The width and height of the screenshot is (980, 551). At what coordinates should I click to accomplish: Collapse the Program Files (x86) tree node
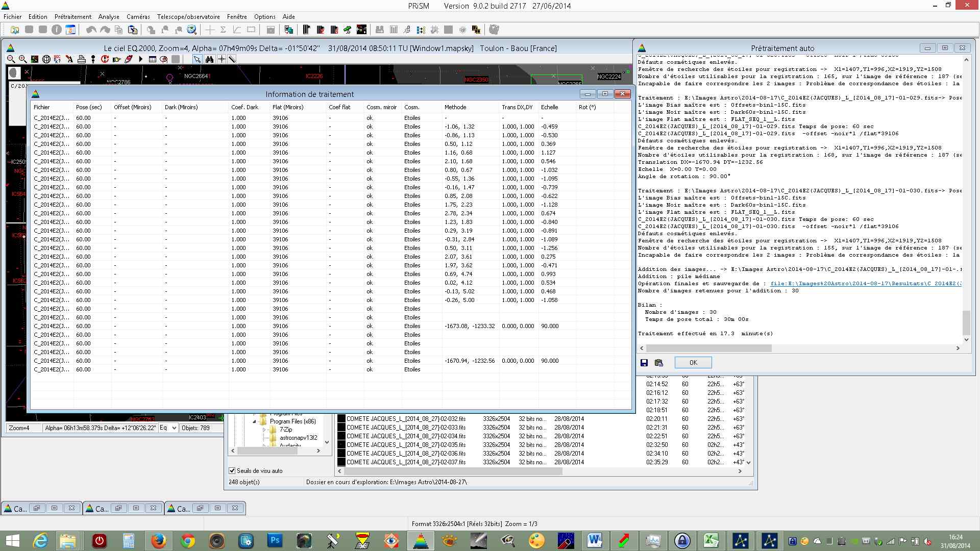pos(254,421)
